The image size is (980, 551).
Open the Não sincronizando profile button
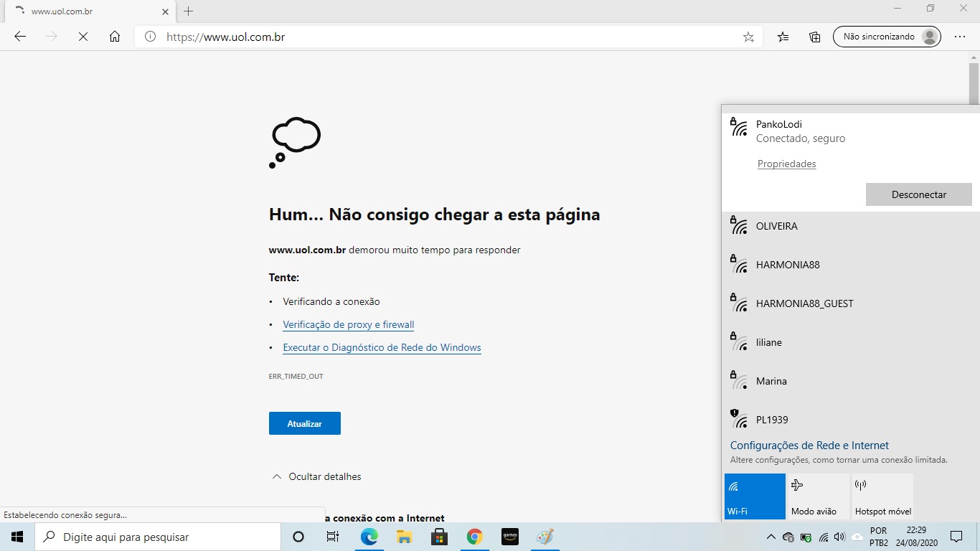tap(887, 37)
